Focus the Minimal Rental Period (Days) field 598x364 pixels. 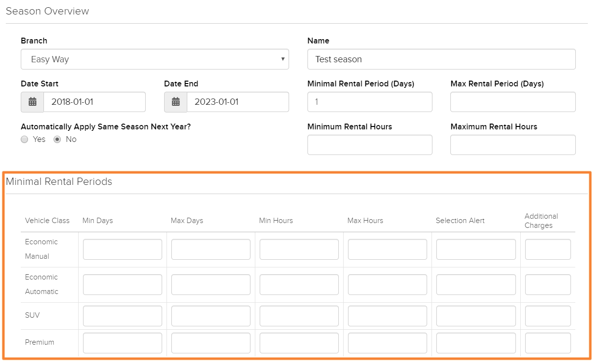click(x=370, y=102)
